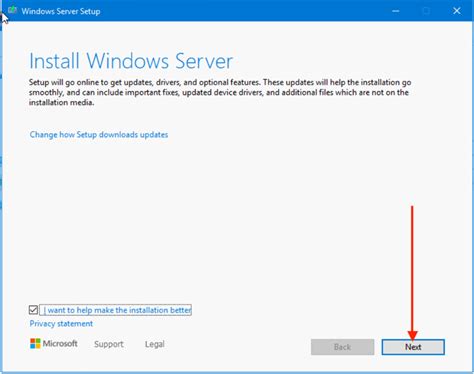Viewport: 474px width, 374px height.
Task: Uncheck the help make installation better checkbox
Action: click(x=33, y=310)
